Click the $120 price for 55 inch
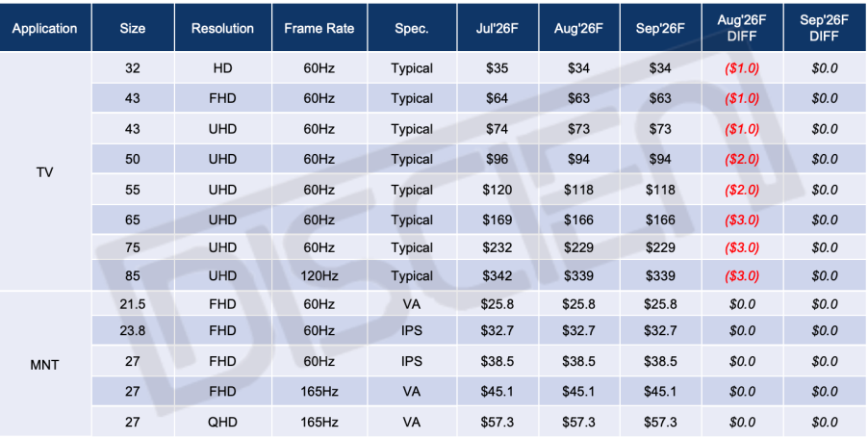Screen dimensions: 868x439 click(x=498, y=190)
